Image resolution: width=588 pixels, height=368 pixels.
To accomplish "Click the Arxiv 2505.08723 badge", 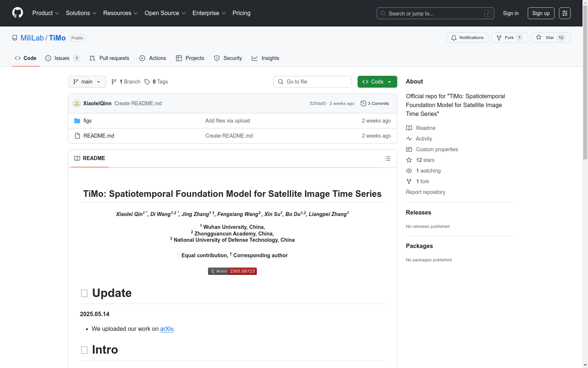I will click(232, 271).
